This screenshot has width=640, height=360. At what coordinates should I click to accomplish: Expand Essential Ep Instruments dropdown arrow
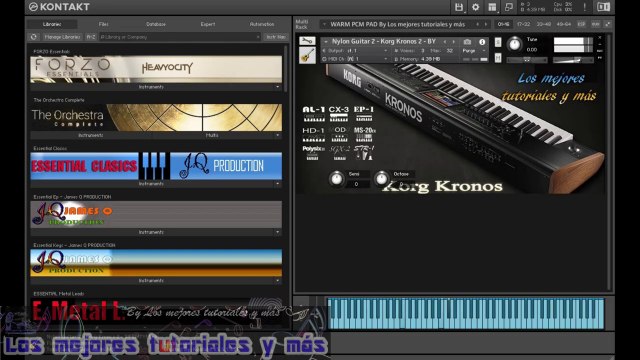click(278, 232)
